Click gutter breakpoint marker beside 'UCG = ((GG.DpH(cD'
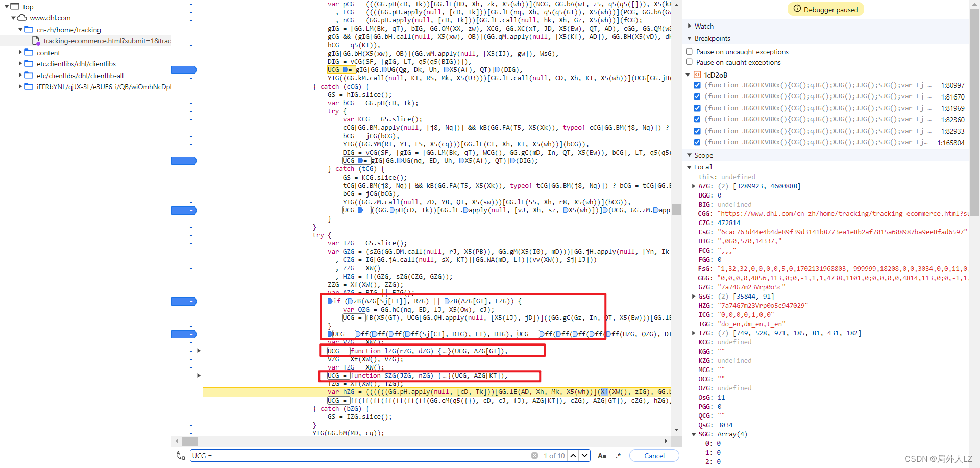The width and height of the screenshot is (980, 468). pos(184,210)
